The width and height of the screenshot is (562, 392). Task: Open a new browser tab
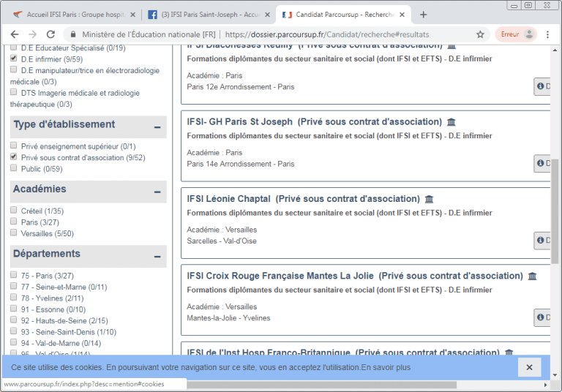tap(423, 15)
